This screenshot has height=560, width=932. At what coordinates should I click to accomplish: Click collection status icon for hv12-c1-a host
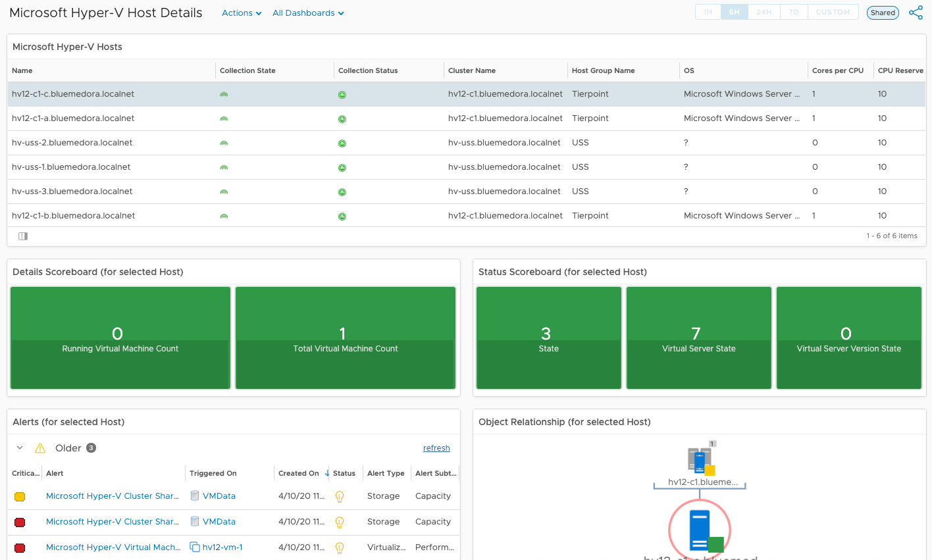tap(342, 119)
